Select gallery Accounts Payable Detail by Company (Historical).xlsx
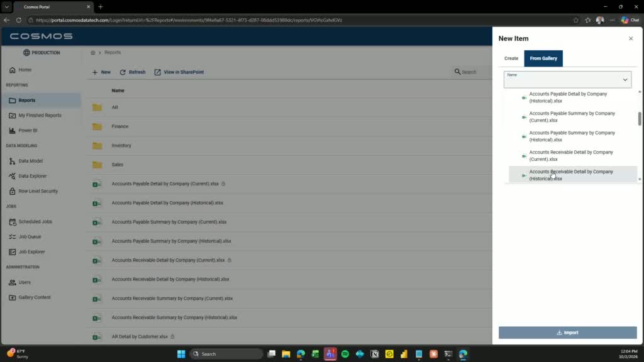 point(572,97)
